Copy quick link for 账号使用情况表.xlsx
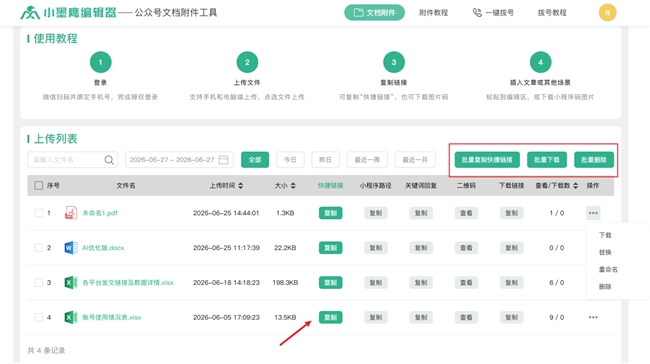Screen dimensions: 650x364 point(330,317)
